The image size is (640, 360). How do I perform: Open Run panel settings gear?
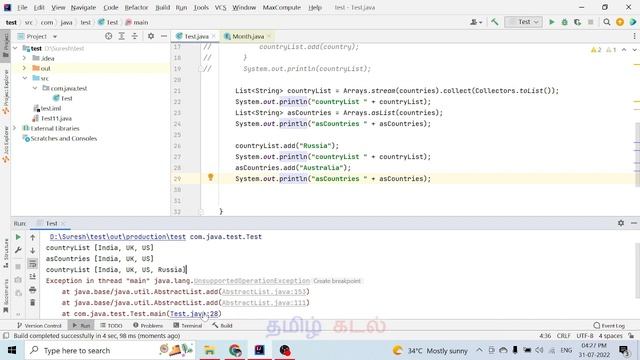point(621,223)
